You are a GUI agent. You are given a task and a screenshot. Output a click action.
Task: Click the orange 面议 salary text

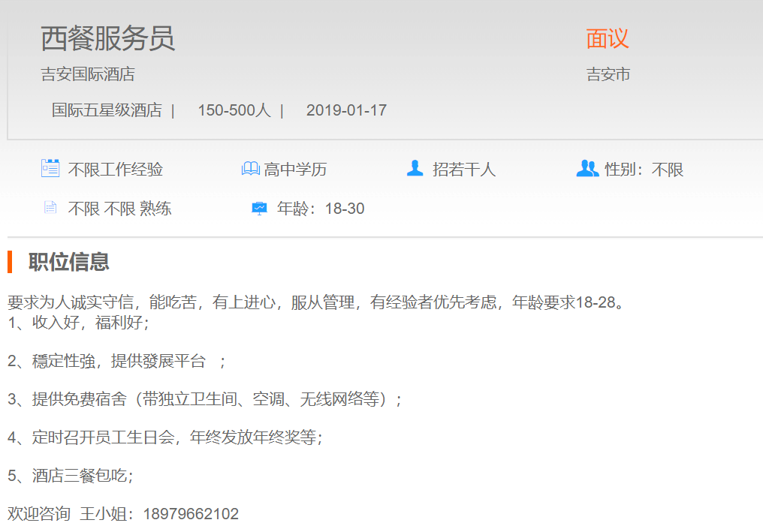pos(607,38)
